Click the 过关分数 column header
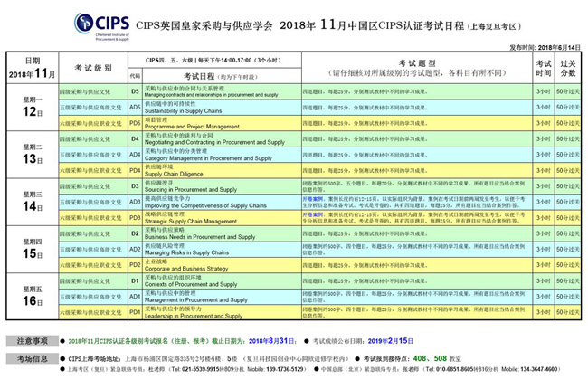 568,68
